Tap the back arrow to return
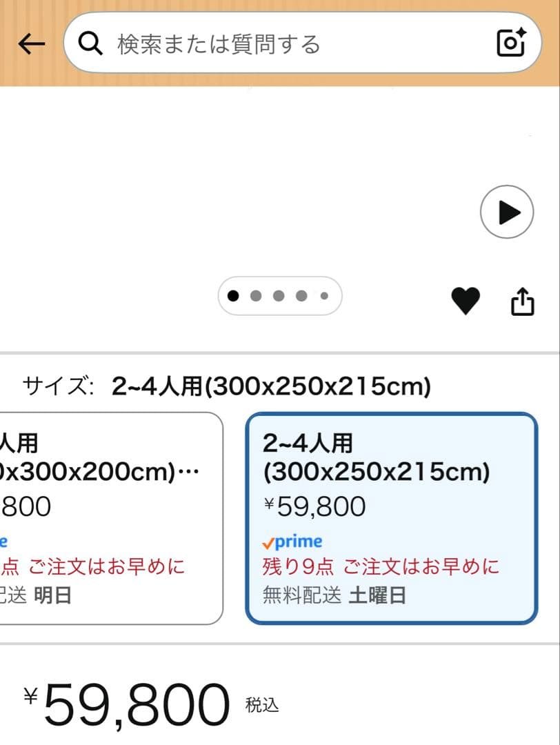Image resolution: width=560 pixels, height=745 pixels. click(x=30, y=43)
